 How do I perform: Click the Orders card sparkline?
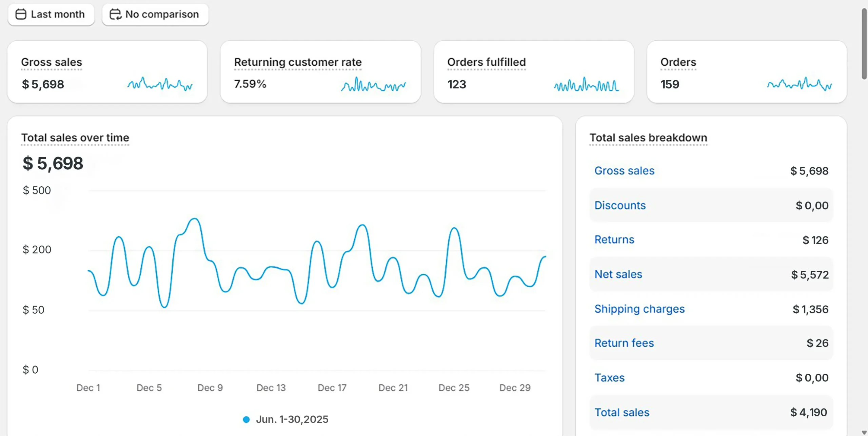tap(799, 84)
